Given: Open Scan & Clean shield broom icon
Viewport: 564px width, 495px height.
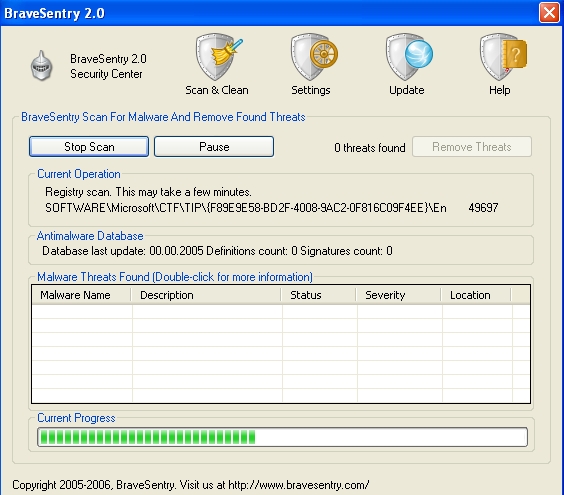Looking at the screenshot, I should 219,57.
